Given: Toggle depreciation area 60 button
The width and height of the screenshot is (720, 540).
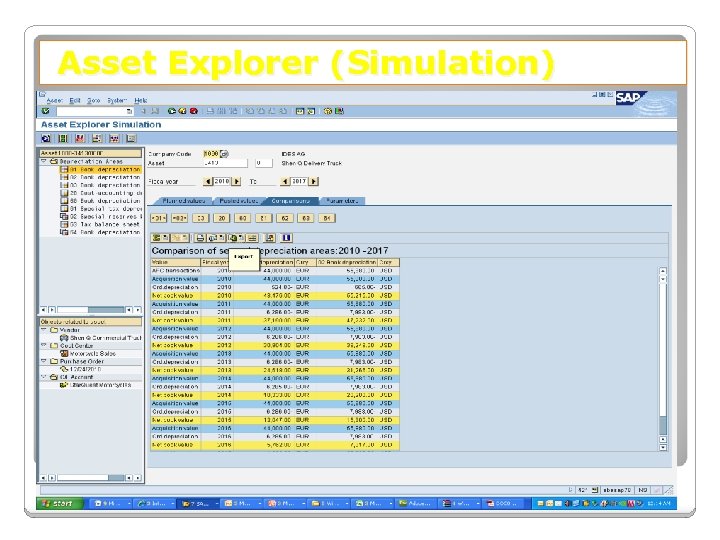Looking at the screenshot, I should point(243,218).
